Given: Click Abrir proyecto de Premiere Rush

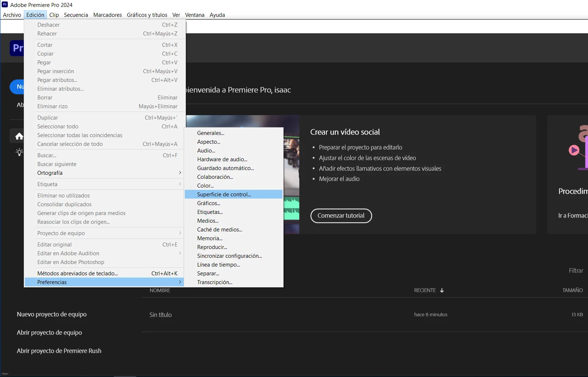Looking at the screenshot, I should (x=59, y=351).
